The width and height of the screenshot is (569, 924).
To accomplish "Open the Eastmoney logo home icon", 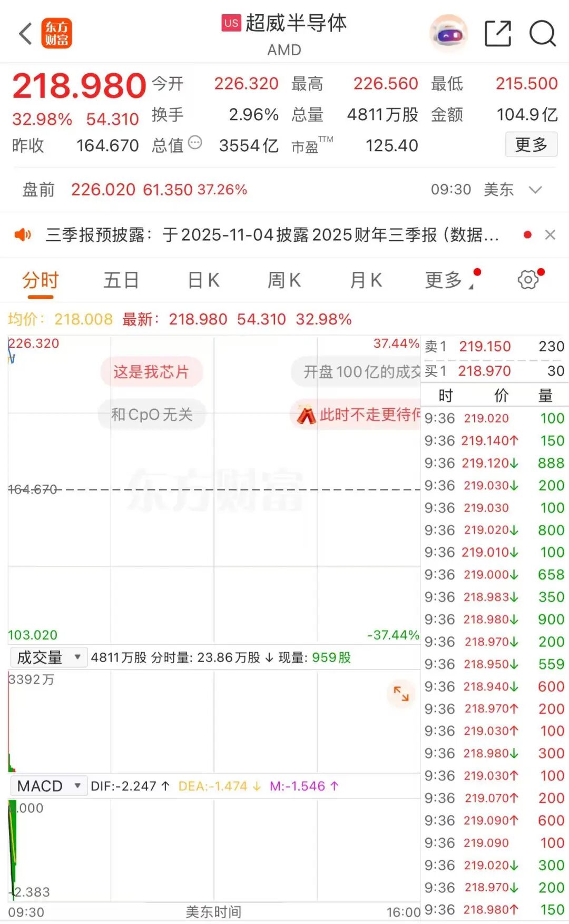I will 57,34.
